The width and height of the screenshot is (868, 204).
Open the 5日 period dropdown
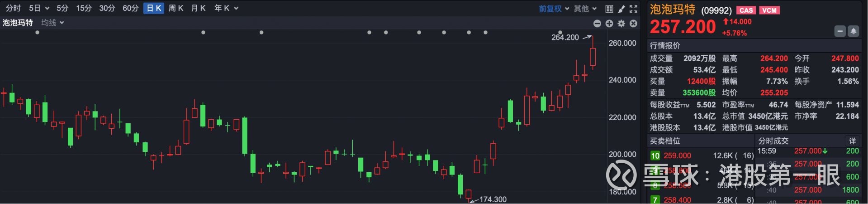[39, 8]
